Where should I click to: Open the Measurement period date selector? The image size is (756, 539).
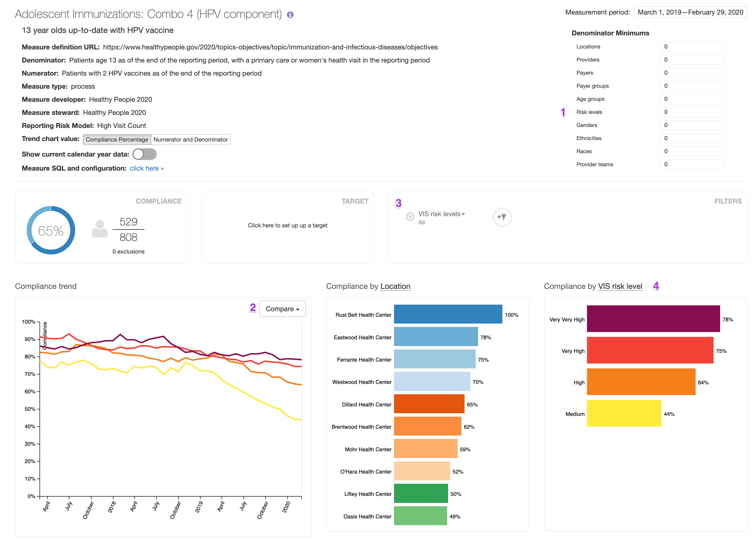tap(690, 12)
